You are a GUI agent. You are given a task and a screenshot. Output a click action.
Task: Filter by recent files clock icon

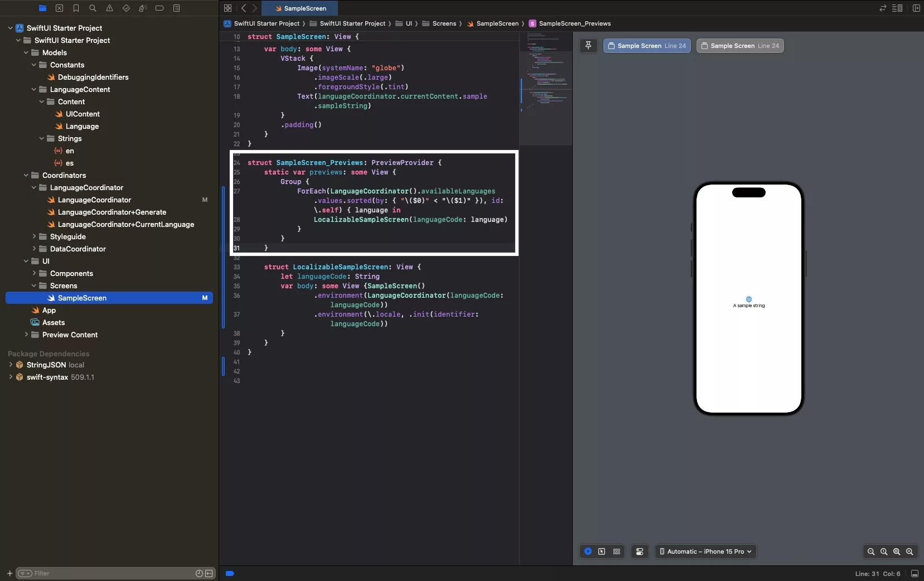(199, 573)
